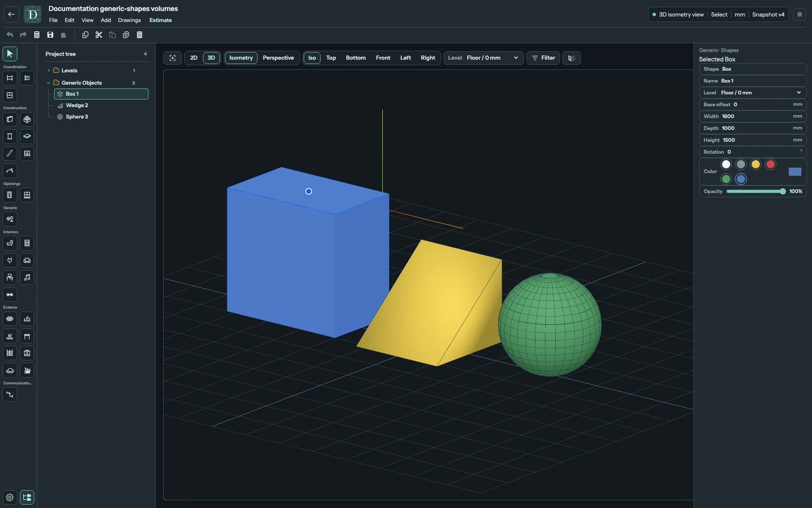Click the save floppy disk icon
Image resolution: width=812 pixels, height=508 pixels.
click(50, 35)
